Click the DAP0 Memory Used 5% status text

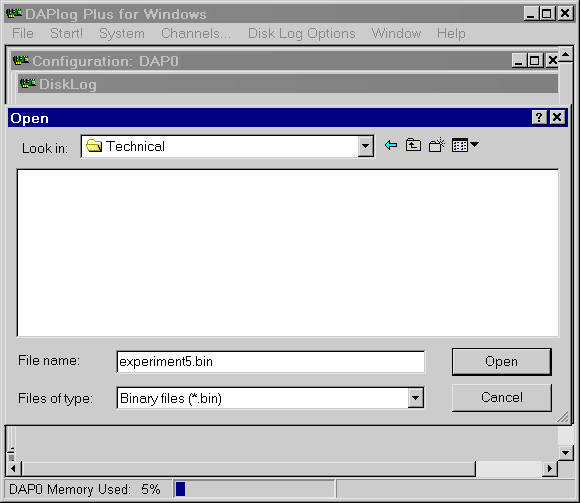point(84,489)
